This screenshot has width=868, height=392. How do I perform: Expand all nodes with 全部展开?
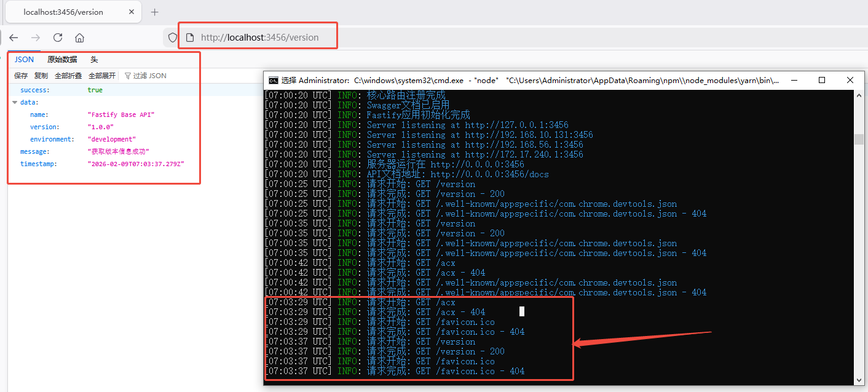(102, 76)
